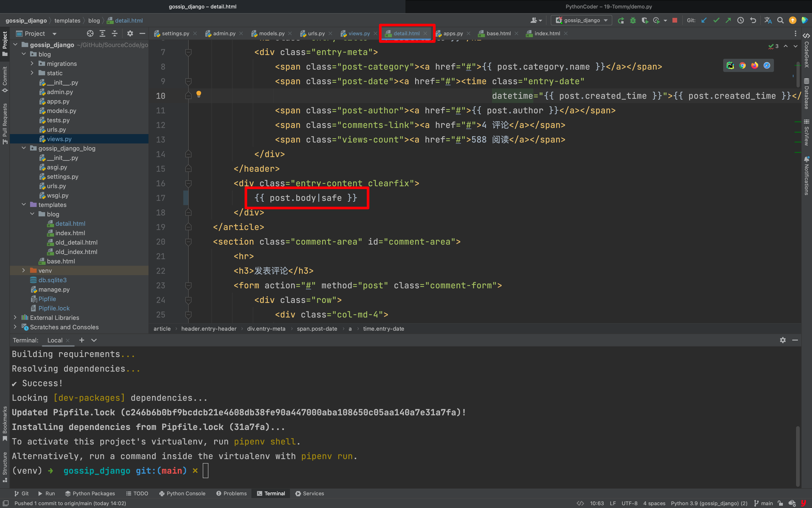This screenshot has height=508, width=812.
Task: Preview page in Safari browser icon
Action: click(767, 66)
